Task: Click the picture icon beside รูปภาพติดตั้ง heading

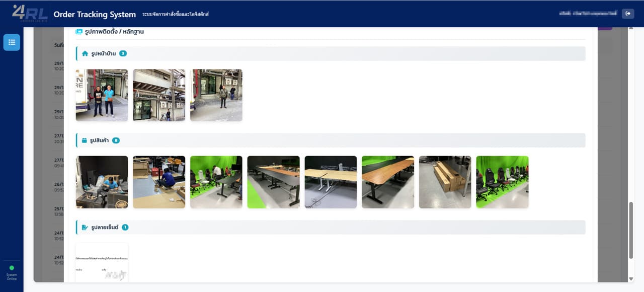Action: click(x=79, y=32)
